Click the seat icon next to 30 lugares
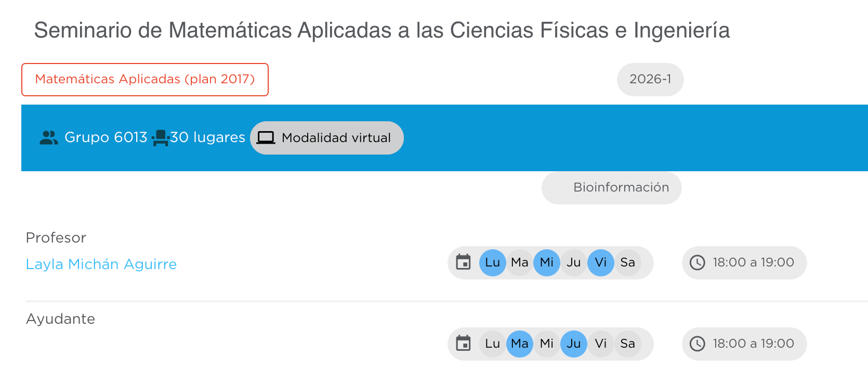 [160, 138]
